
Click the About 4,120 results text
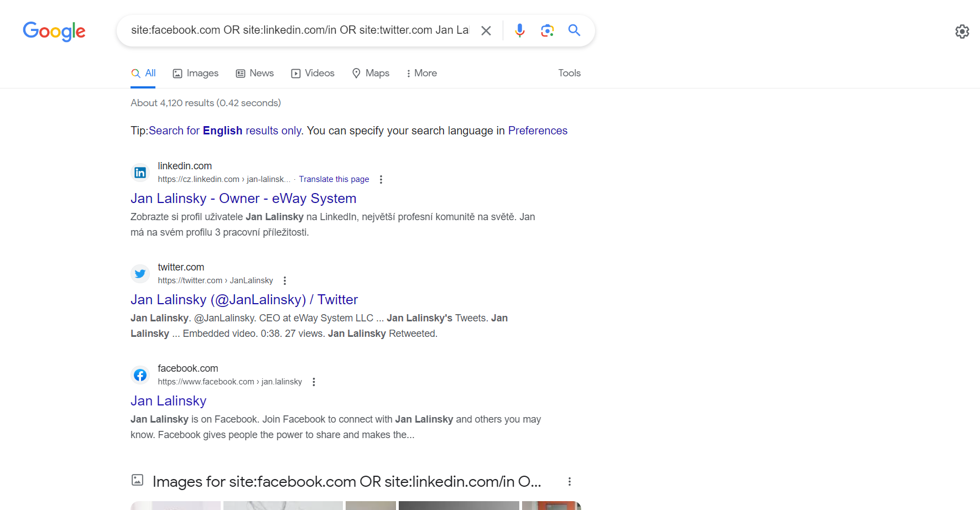pos(206,103)
